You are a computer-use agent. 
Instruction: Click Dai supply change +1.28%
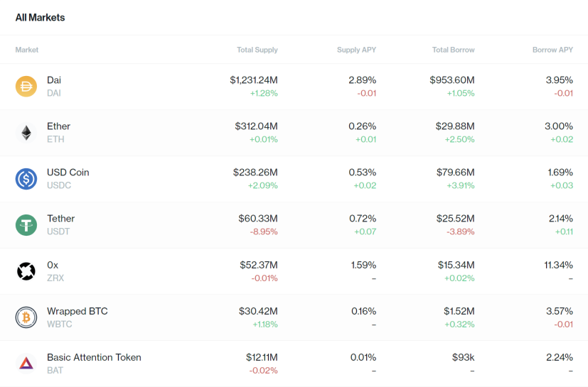click(x=264, y=93)
